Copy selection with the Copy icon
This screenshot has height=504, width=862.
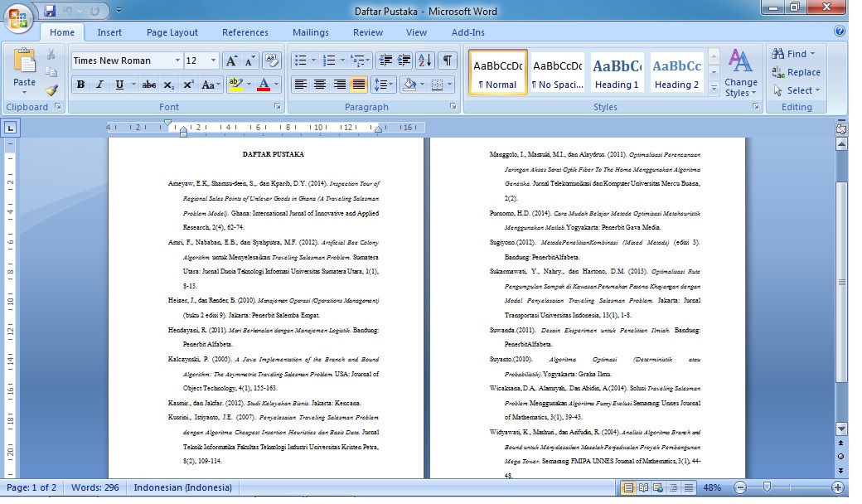[x=51, y=72]
